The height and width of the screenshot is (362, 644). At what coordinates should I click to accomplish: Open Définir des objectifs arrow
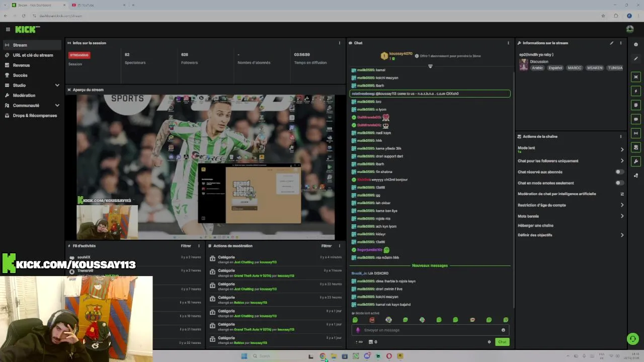click(622, 235)
